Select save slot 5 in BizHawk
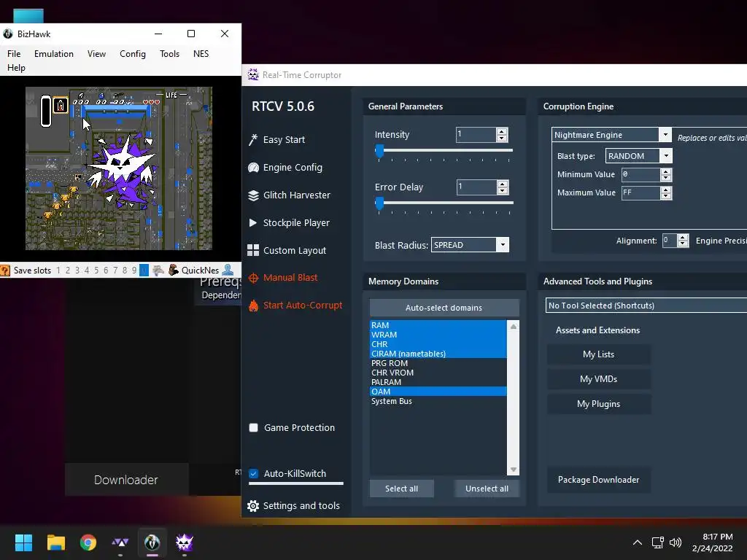The height and width of the screenshot is (560, 747). [96, 271]
